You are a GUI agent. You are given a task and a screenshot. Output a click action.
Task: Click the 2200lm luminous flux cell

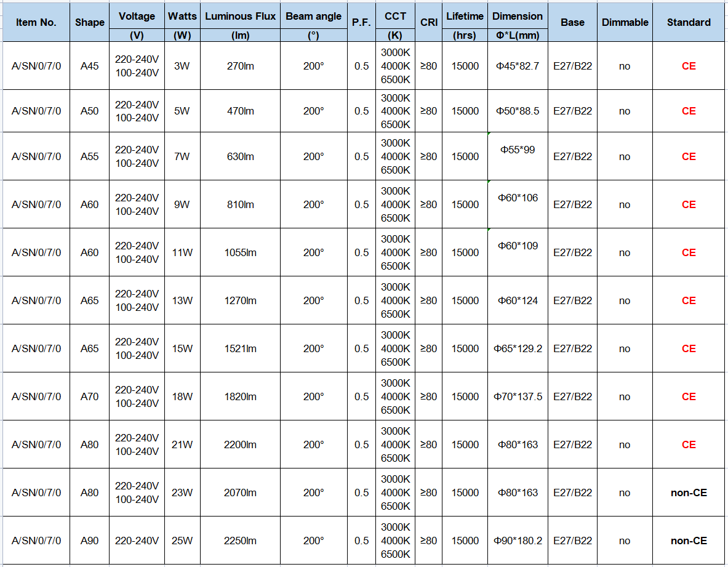click(x=241, y=444)
